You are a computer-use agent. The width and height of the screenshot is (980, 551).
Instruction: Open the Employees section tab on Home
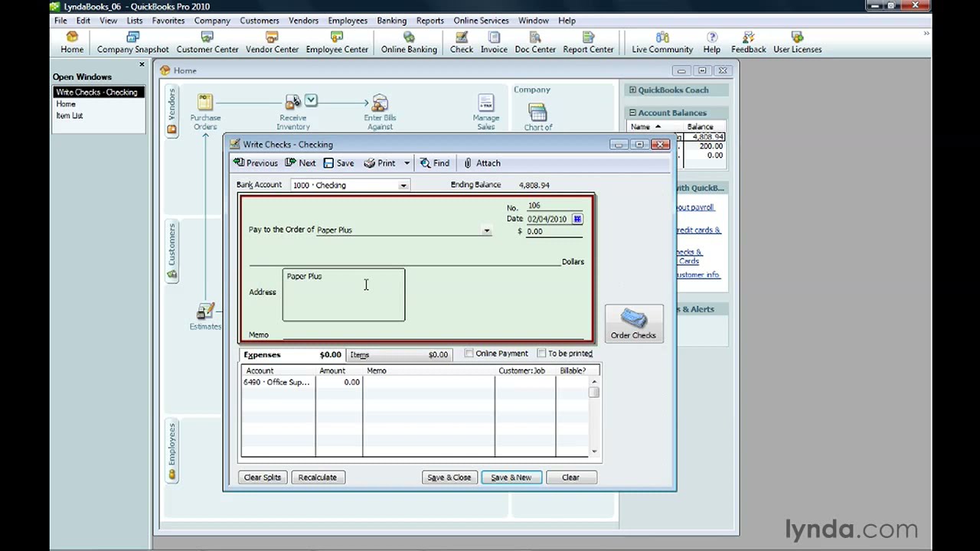(172, 452)
